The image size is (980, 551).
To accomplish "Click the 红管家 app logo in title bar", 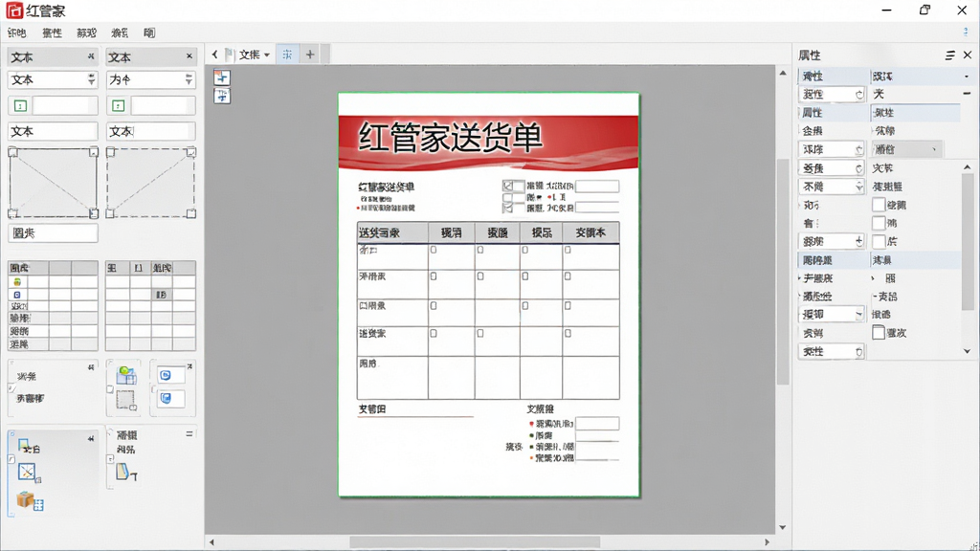I will pyautogui.click(x=14, y=10).
